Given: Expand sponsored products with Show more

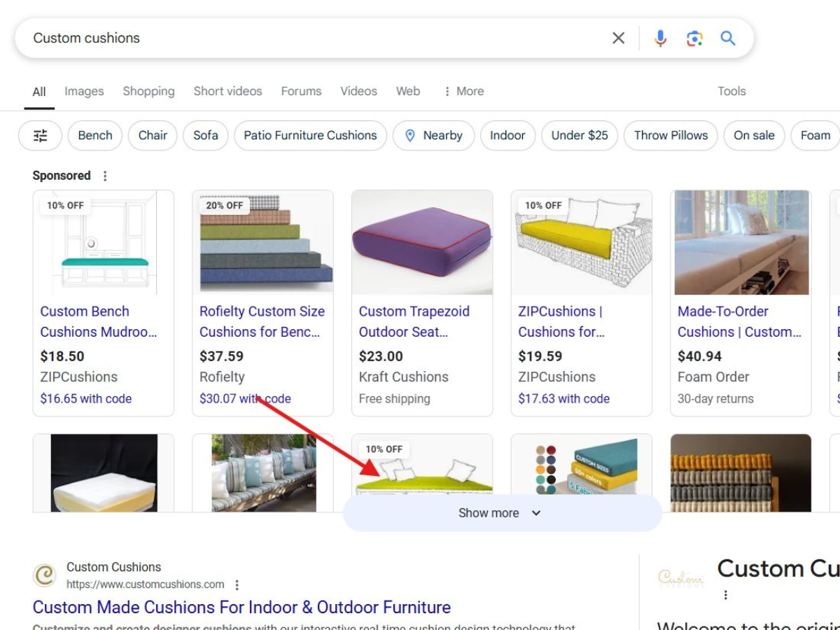Looking at the screenshot, I should click(502, 513).
